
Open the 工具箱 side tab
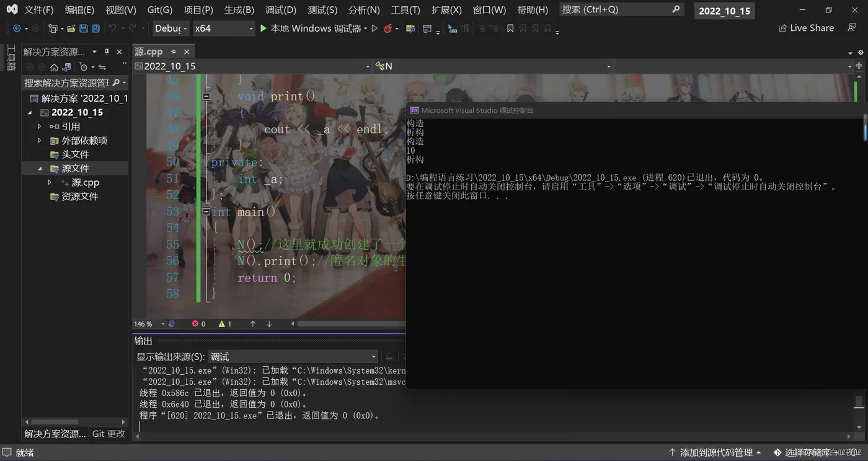point(11,58)
